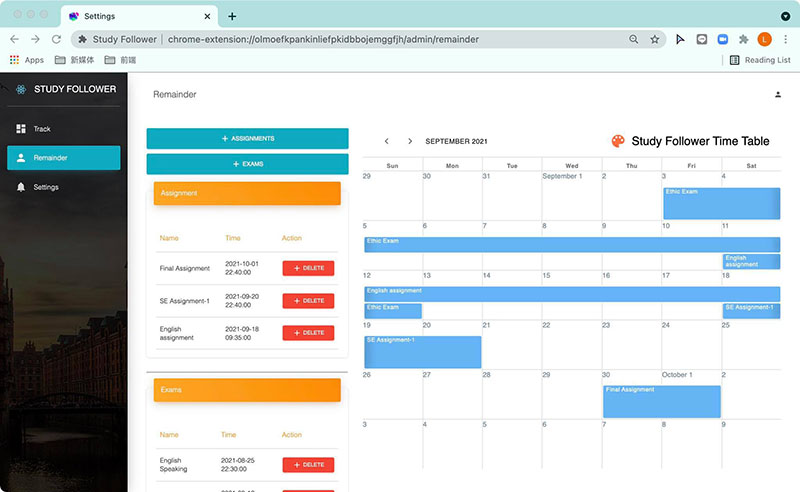The width and height of the screenshot is (800, 492).
Task: Click the '2021-08-25 22:30:00' exam time
Action: pyautogui.click(x=238, y=464)
